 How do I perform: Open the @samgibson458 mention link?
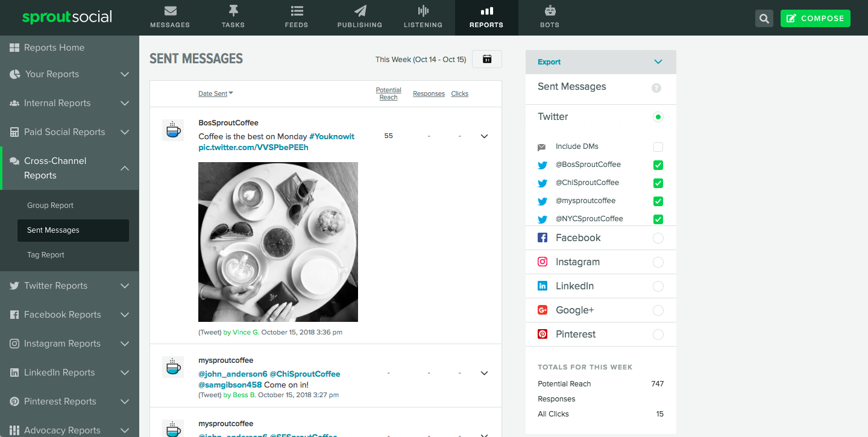tap(230, 385)
